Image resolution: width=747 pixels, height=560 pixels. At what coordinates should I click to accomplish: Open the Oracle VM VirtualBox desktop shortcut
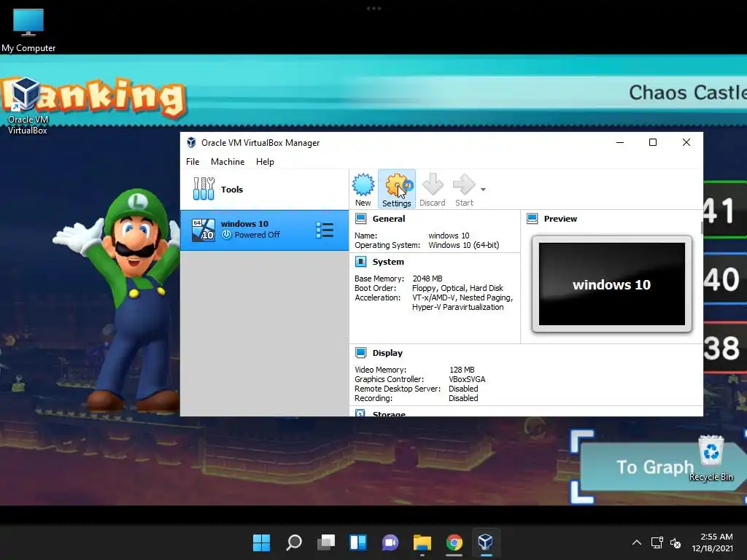click(27, 106)
